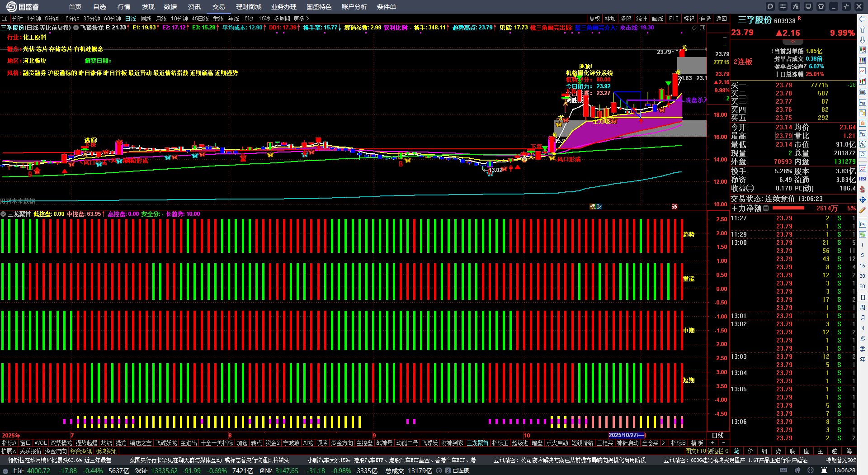Click the 2025/10/27 date marker on timeline
868x475 pixels.
[x=627, y=435]
